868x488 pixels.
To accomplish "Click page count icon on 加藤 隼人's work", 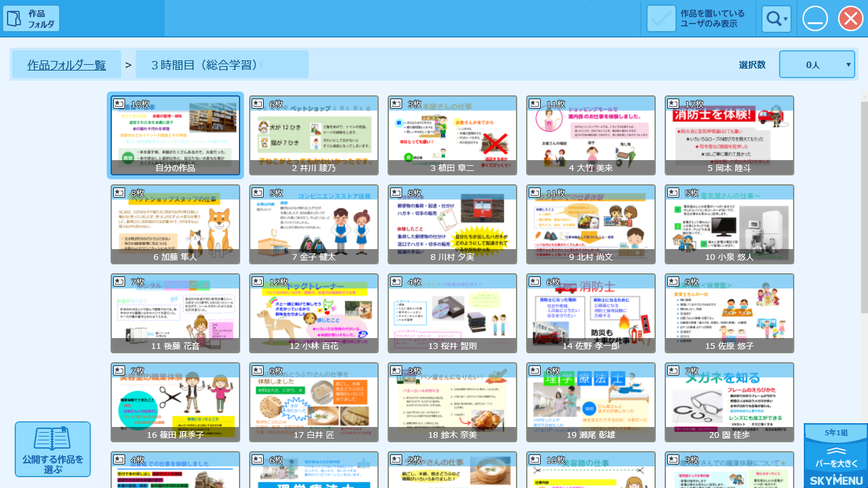I will pyautogui.click(x=119, y=193).
